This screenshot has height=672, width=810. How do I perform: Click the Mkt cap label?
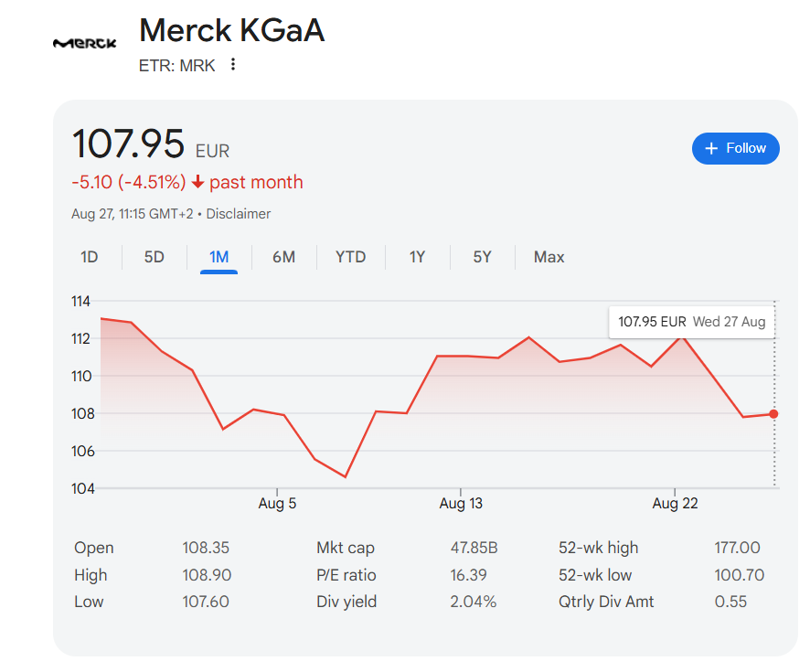(346, 548)
